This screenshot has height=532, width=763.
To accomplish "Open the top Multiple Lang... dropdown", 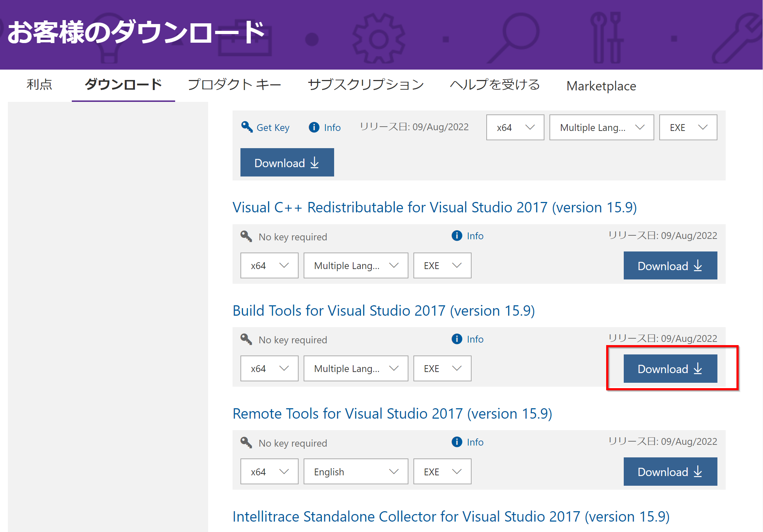I will 601,127.
